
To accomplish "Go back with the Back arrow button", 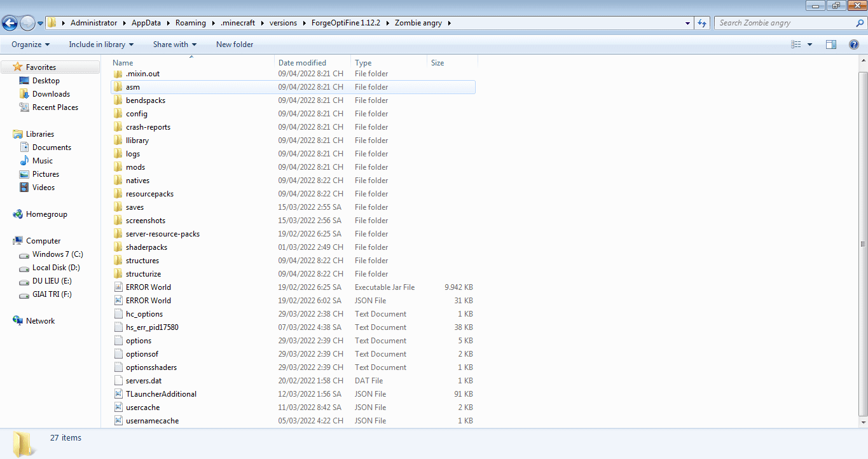I will 10,23.
